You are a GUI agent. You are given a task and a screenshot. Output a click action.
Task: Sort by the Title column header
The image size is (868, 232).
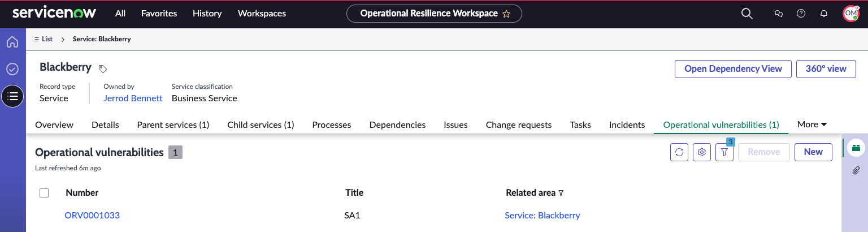coord(354,193)
